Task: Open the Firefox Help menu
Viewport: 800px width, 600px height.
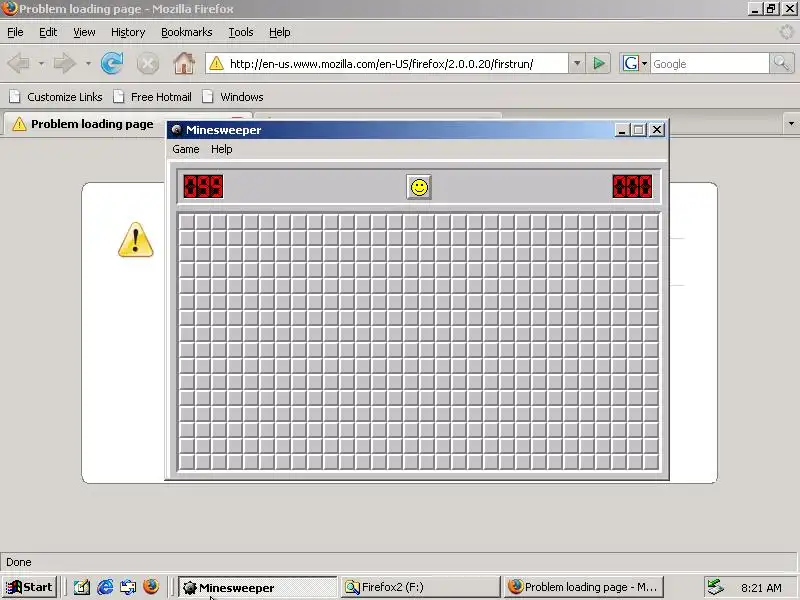Action: tap(280, 32)
